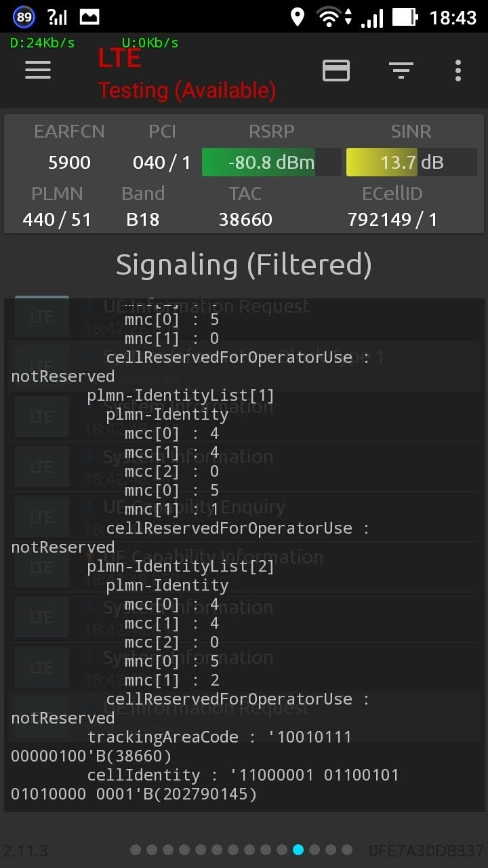Tap the Signaling (Filtered) heading
Screen dimensions: 488x868
click(244, 264)
